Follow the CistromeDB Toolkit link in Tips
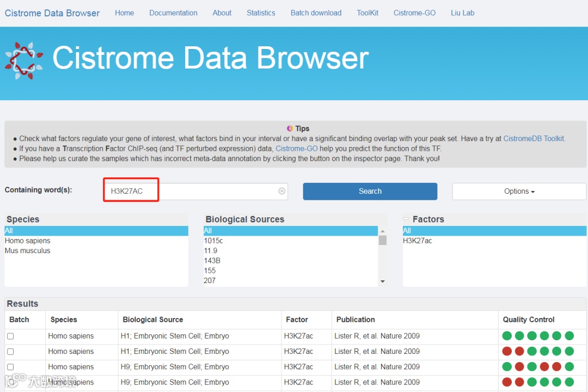 (534, 138)
